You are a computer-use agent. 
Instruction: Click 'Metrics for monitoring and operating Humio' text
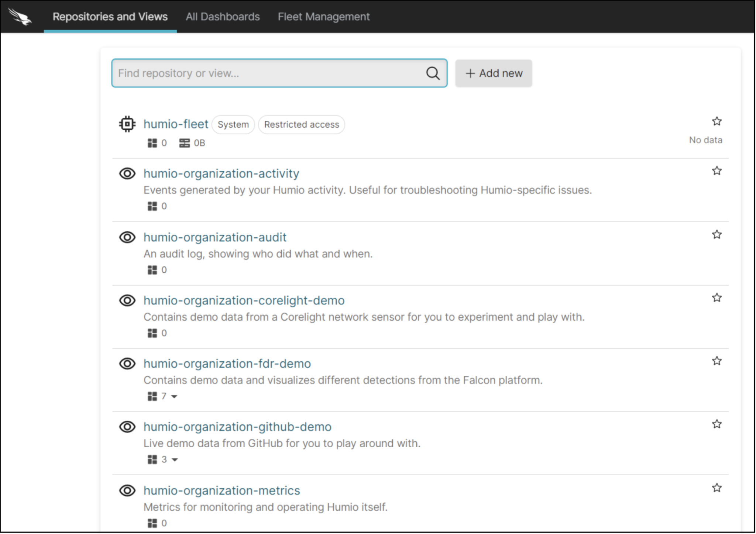[x=265, y=507]
